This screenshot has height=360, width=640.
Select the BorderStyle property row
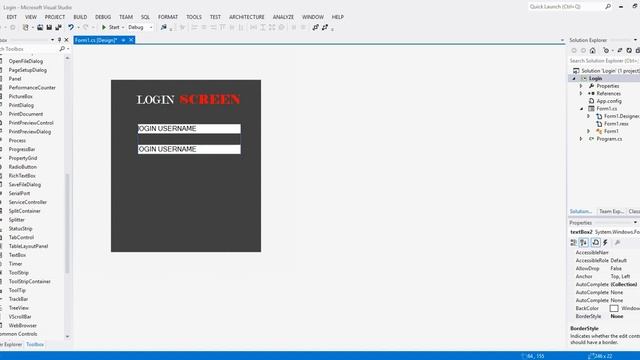pos(605,316)
